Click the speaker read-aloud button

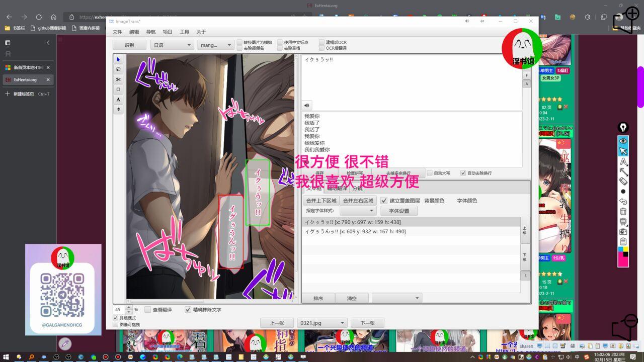pyautogui.click(x=307, y=106)
